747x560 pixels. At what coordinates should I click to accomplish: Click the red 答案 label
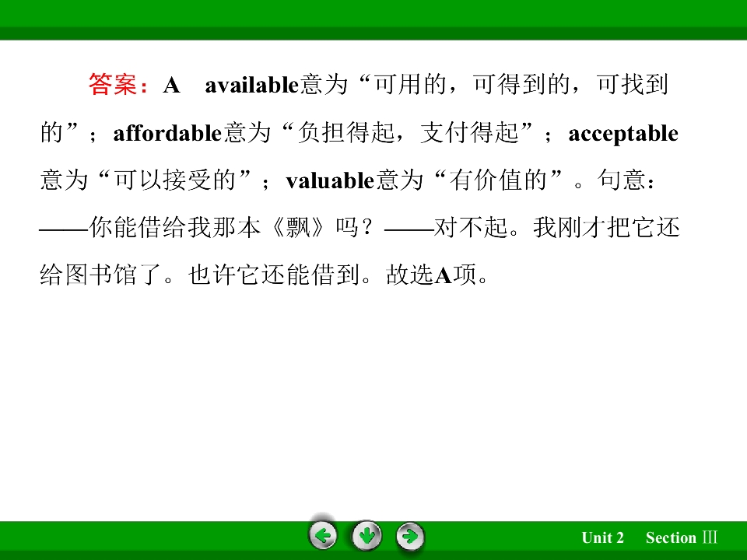[114, 84]
